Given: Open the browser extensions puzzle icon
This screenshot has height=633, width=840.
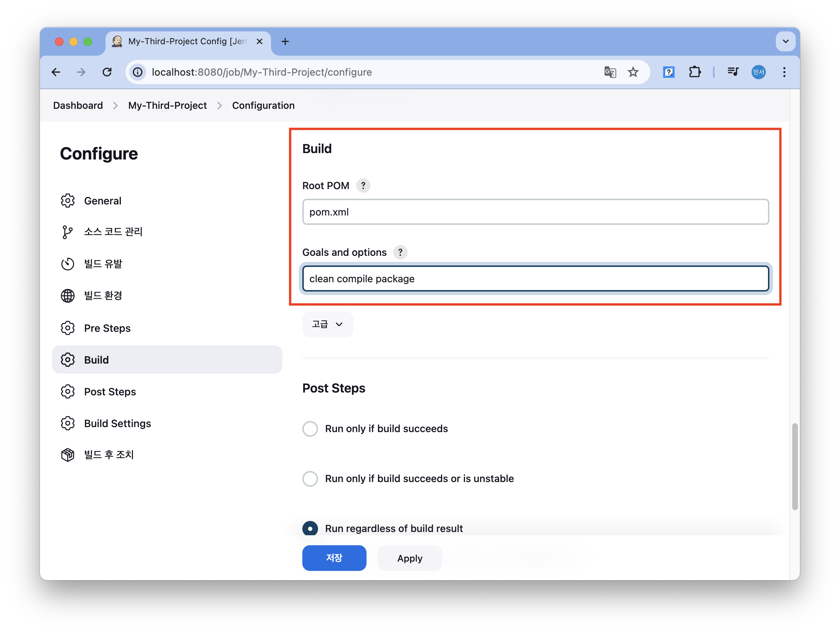Looking at the screenshot, I should click(695, 72).
